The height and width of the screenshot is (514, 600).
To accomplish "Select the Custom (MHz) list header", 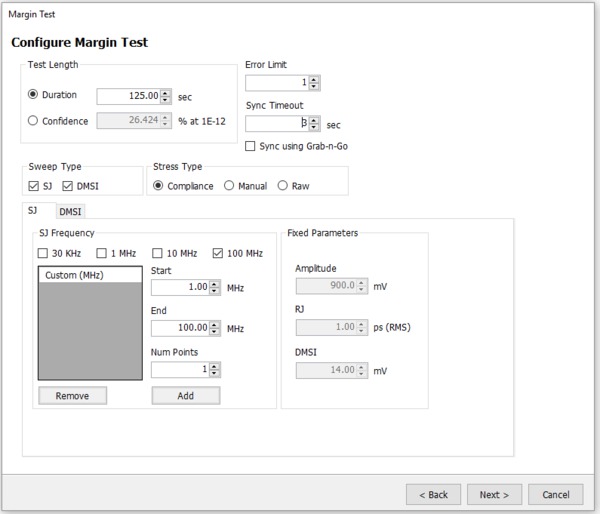I will click(90, 275).
